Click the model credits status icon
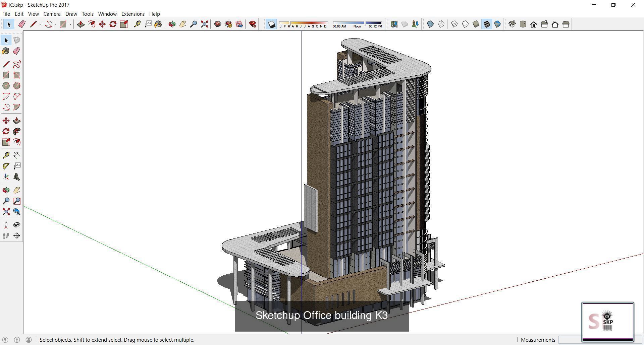The height and width of the screenshot is (345, 644). tap(17, 340)
